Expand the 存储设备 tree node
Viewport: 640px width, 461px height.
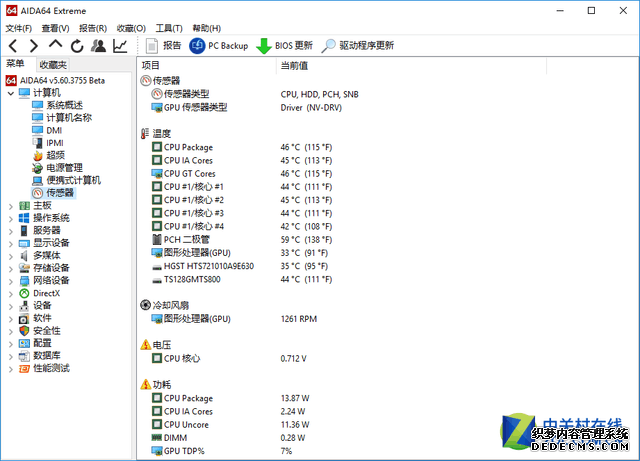[11, 269]
